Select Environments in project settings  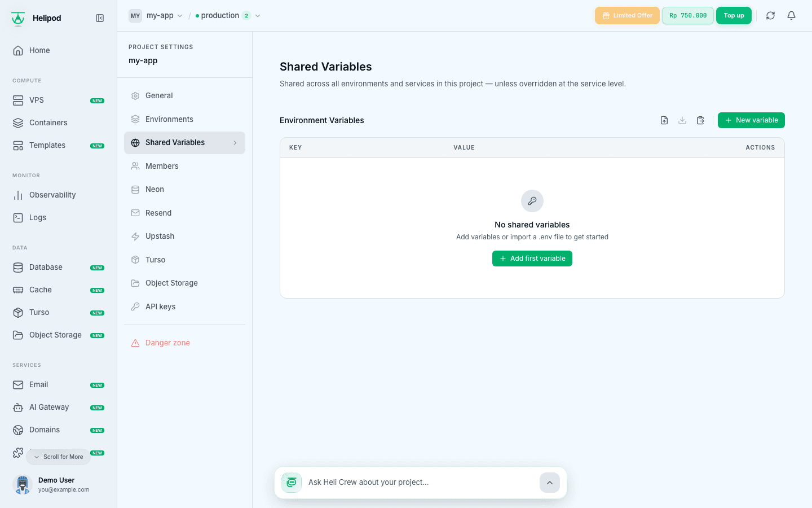pos(184,119)
